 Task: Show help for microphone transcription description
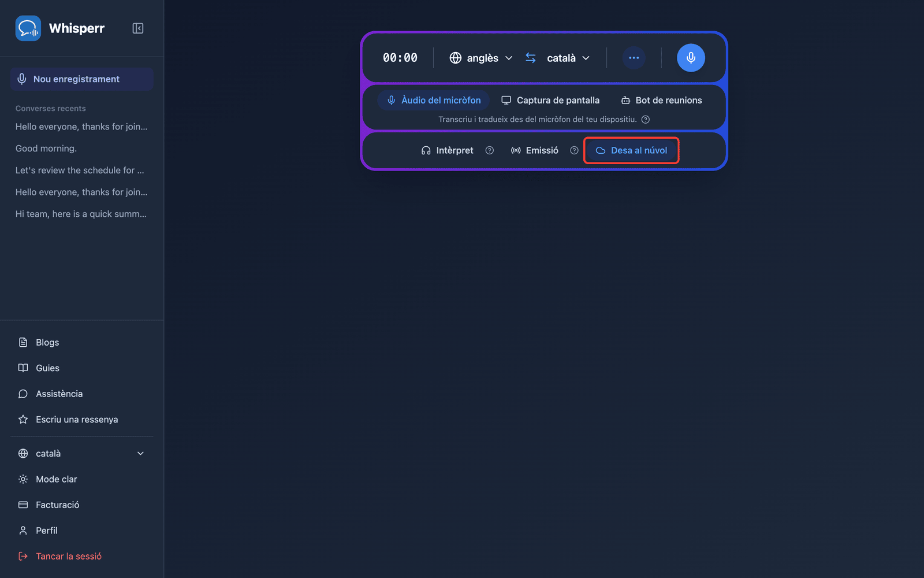point(646,120)
